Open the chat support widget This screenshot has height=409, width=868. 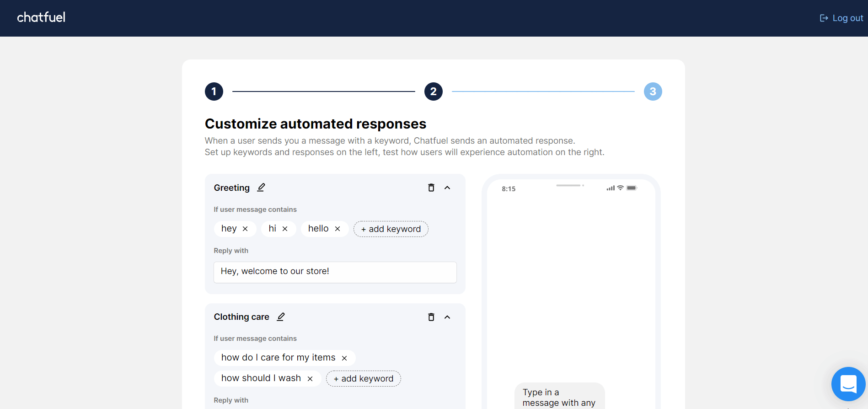coord(848,384)
